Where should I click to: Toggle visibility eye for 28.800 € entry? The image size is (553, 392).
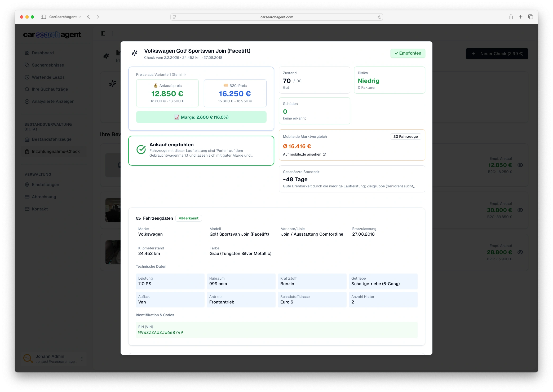point(520,252)
